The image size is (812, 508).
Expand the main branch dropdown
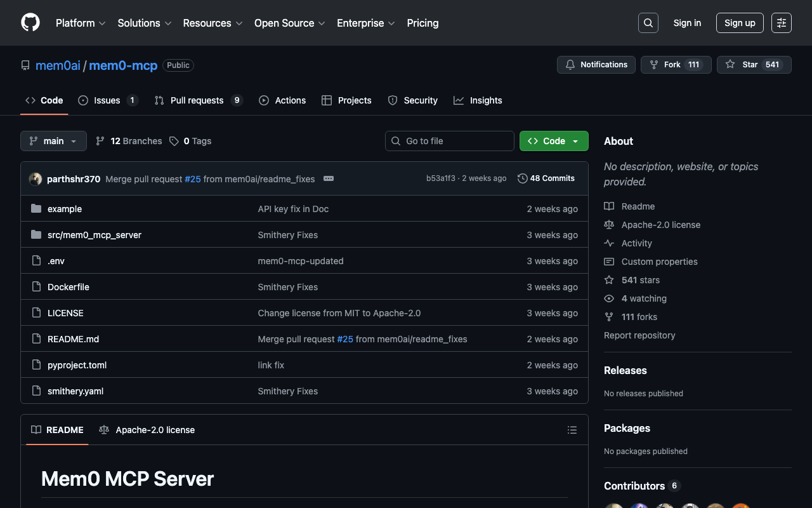pyautogui.click(x=53, y=141)
